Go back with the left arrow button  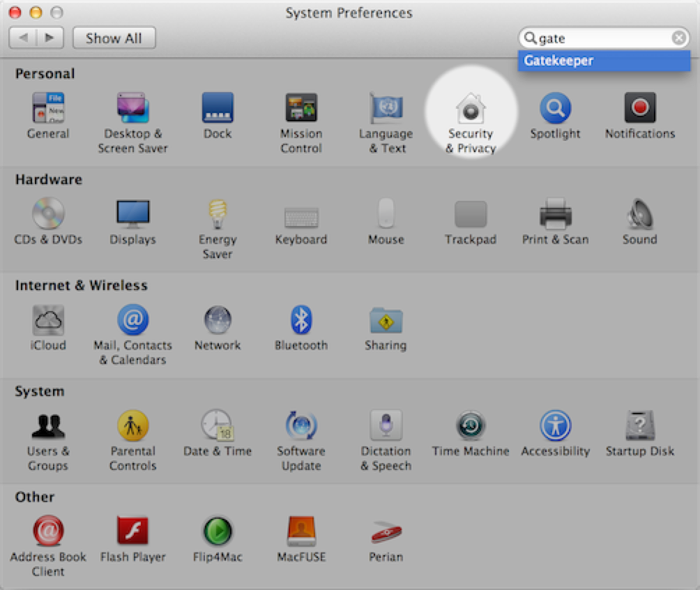click(x=23, y=38)
